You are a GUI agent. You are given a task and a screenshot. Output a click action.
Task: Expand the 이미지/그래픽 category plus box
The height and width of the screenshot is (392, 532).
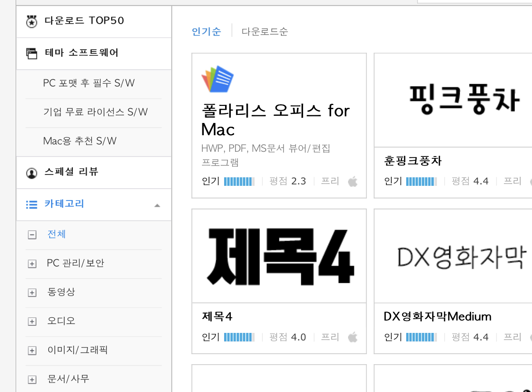(32, 350)
